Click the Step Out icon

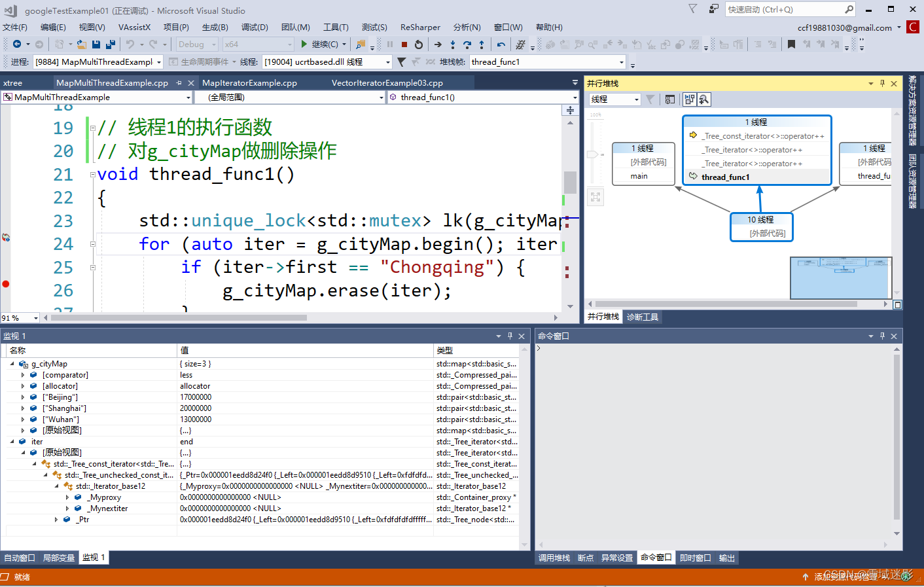(482, 44)
